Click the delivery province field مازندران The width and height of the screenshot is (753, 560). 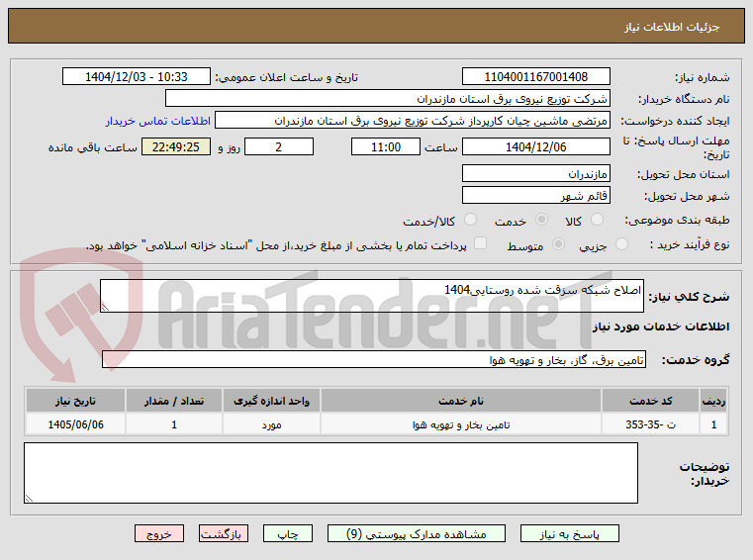tap(536, 173)
